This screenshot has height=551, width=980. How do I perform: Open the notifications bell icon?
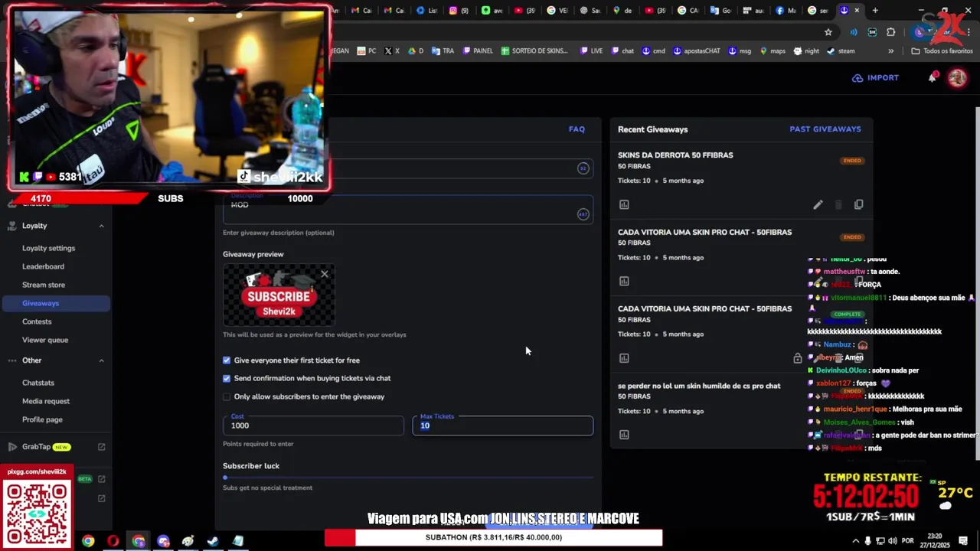(x=933, y=77)
